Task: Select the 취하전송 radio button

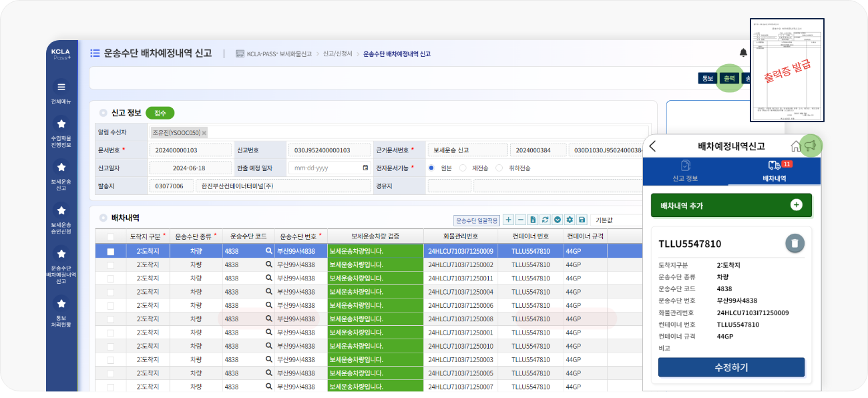Action: click(x=499, y=168)
